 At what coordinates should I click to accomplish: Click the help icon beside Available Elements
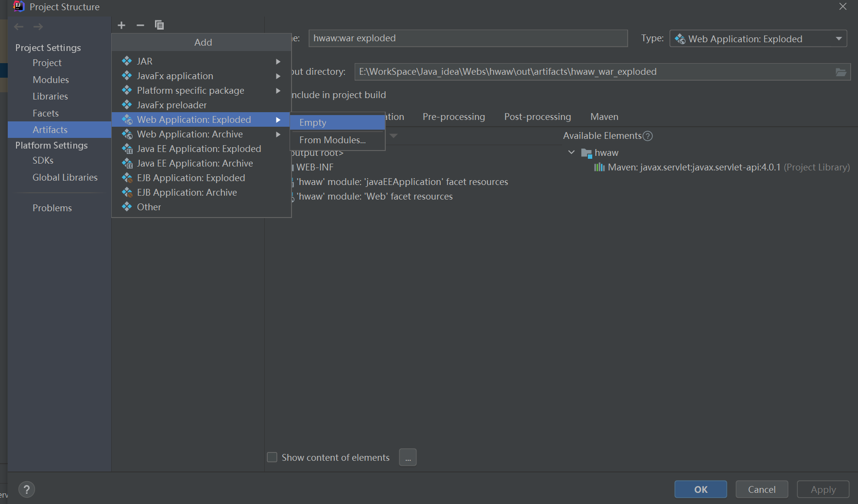tap(648, 136)
